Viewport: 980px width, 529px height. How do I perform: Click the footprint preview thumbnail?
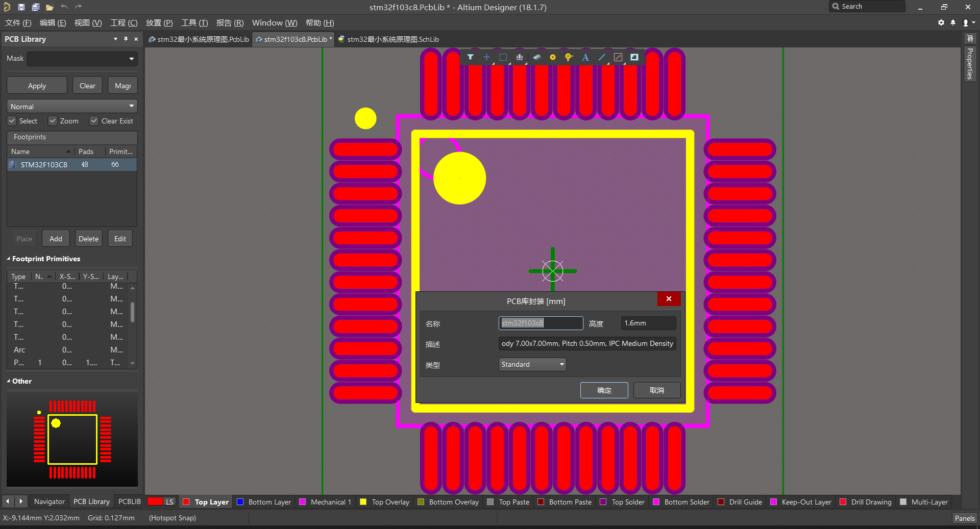tap(72, 439)
